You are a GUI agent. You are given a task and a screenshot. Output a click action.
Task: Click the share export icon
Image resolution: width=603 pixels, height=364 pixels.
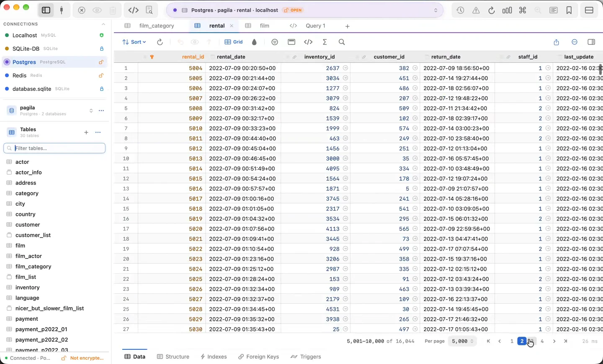point(556,42)
